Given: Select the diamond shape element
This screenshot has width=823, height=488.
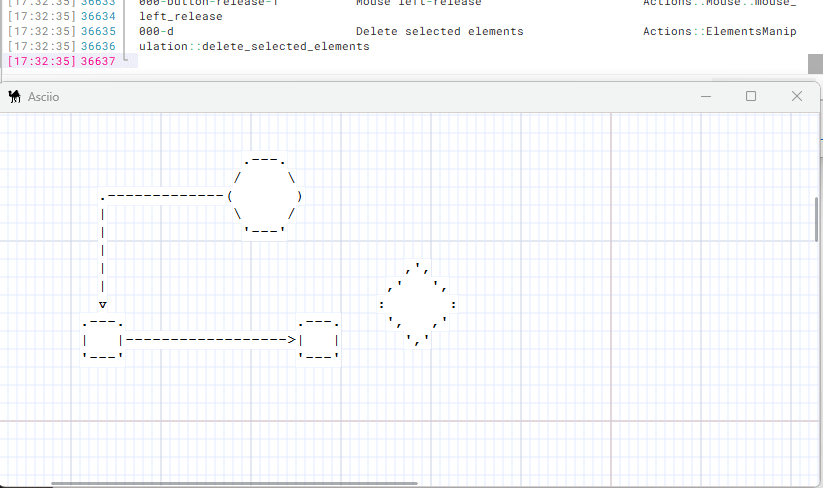Looking at the screenshot, I should tap(419, 304).
